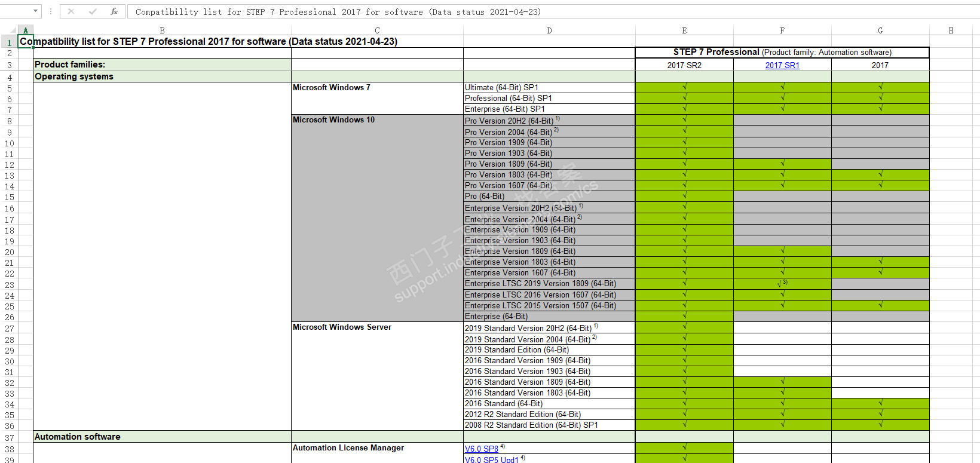Click the formula bar text field
The image size is (980, 463).
(x=553, y=11)
